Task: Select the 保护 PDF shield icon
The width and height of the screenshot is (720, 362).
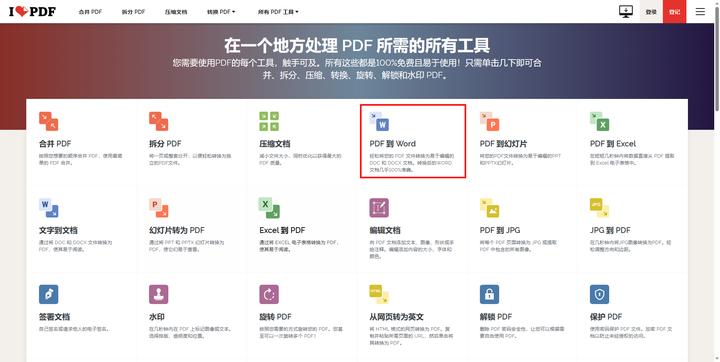Action: coord(600,294)
